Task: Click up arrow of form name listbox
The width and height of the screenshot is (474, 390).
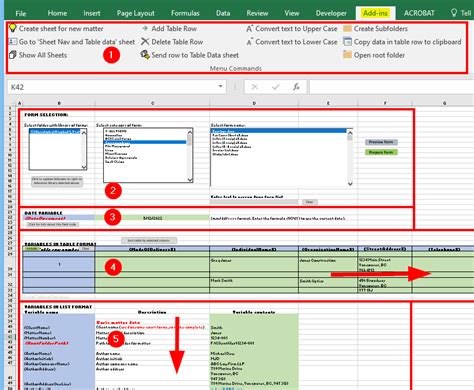Action: coord(350,133)
